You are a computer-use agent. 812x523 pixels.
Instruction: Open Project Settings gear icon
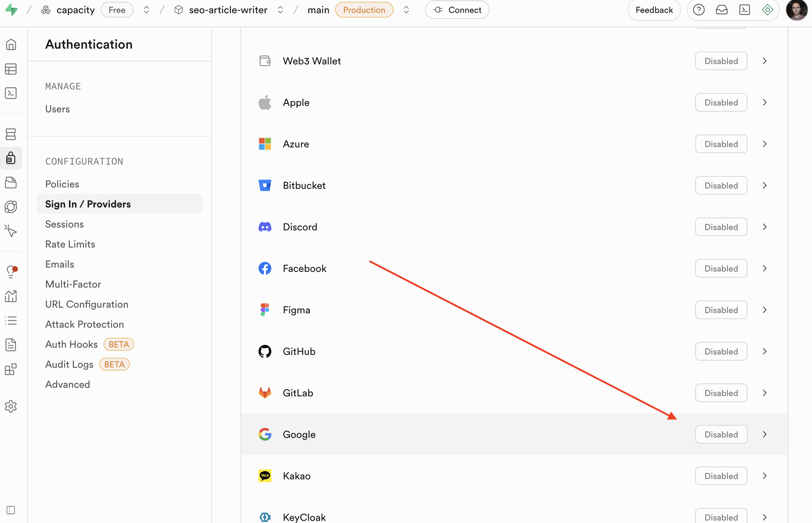(x=11, y=406)
